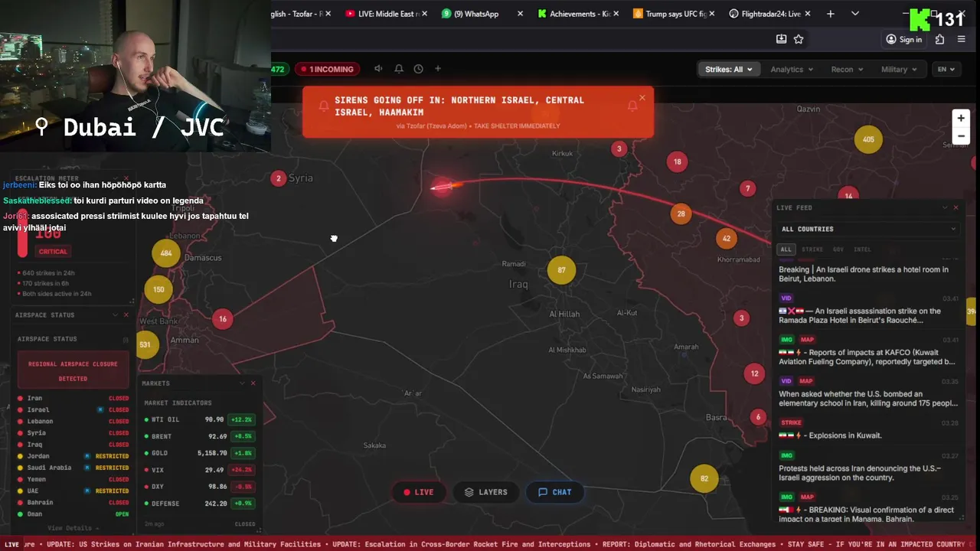Open the Strikes: All dropdown
Image resolution: width=980 pixels, height=551 pixels.
(728, 69)
